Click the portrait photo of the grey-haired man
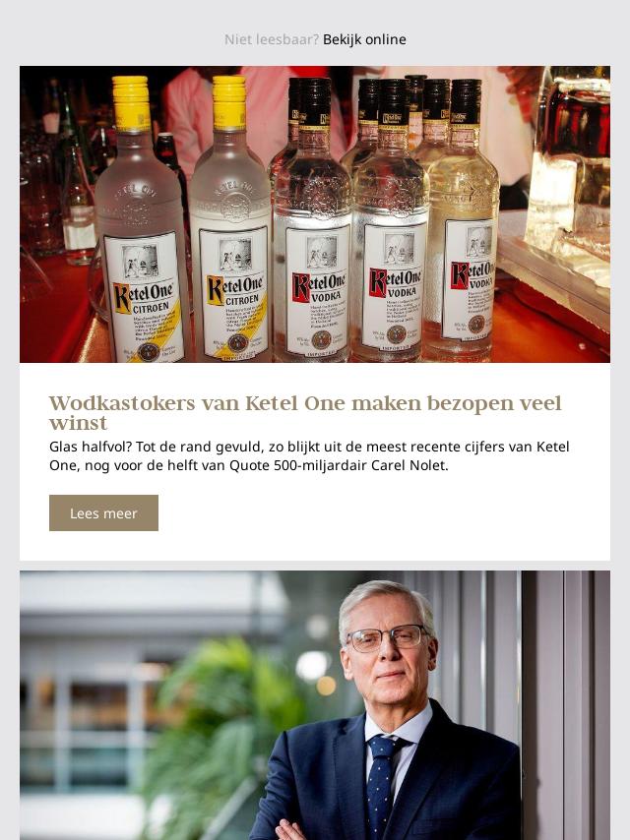Screen dimensions: 630x840 coord(315,705)
